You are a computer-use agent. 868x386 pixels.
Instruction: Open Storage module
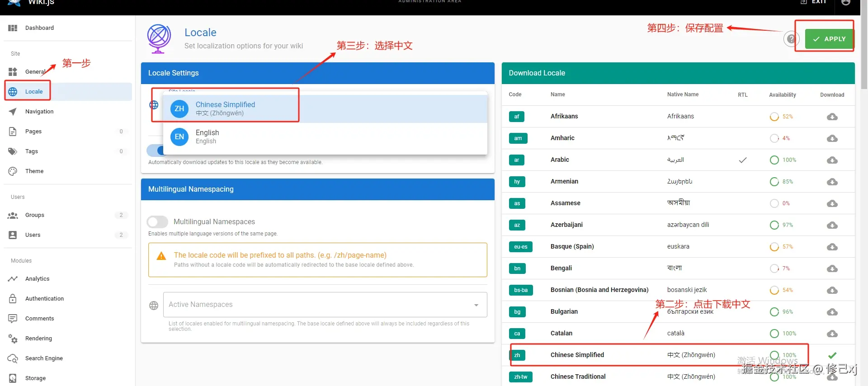(x=68, y=378)
